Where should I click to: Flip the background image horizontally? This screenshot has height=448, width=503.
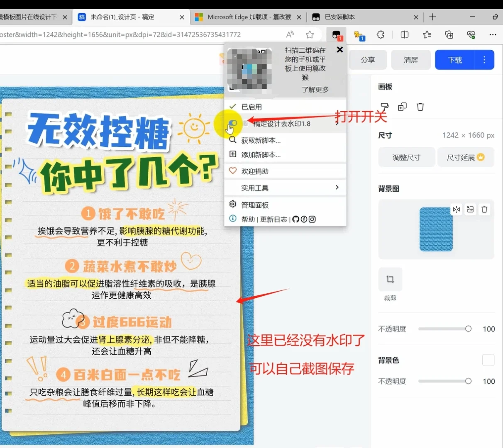456,209
